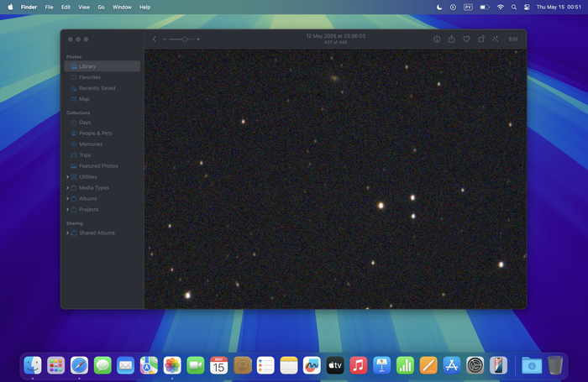Toggle favorite heart for this photo
Image resolution: width=588 pixels, height=382 pixels.
466,39
